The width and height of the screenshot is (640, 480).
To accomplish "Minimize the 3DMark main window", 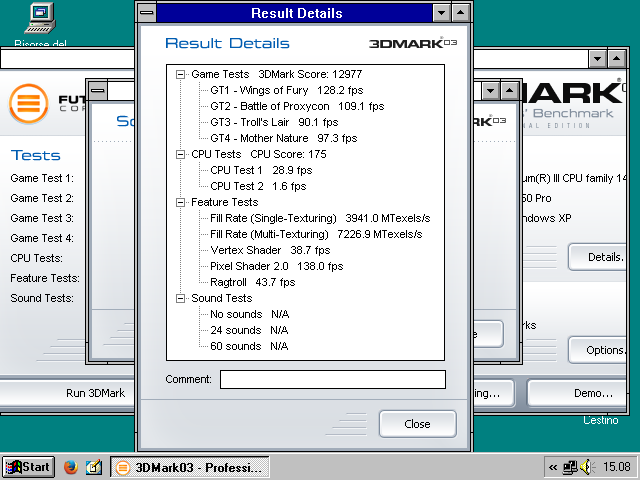I will (x=598, y=59).
